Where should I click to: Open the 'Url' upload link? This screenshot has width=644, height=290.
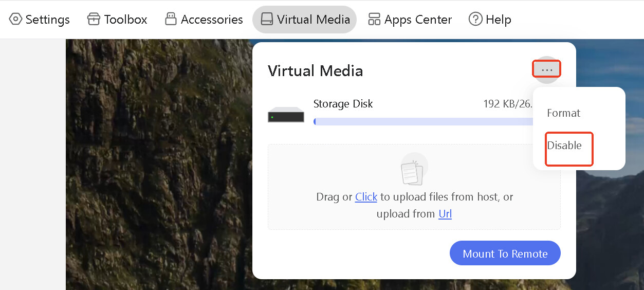point(445,214)
